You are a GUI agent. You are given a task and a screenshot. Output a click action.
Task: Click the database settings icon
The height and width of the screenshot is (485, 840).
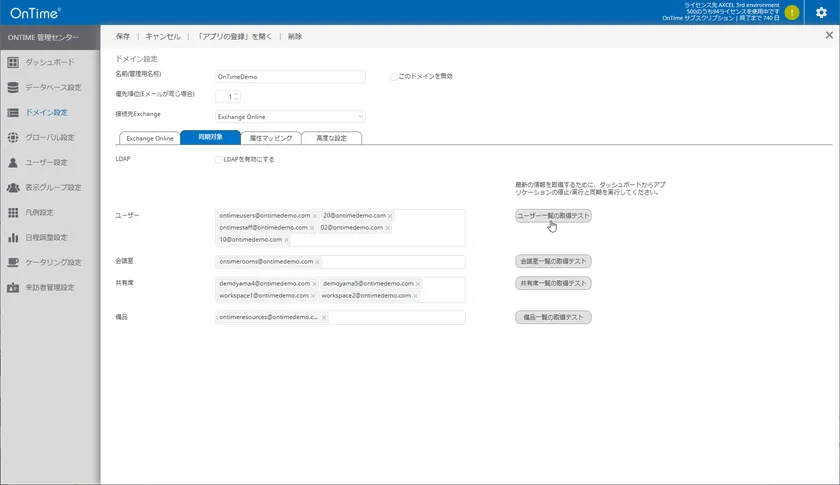pyautogui.click(x=13, y=87)
